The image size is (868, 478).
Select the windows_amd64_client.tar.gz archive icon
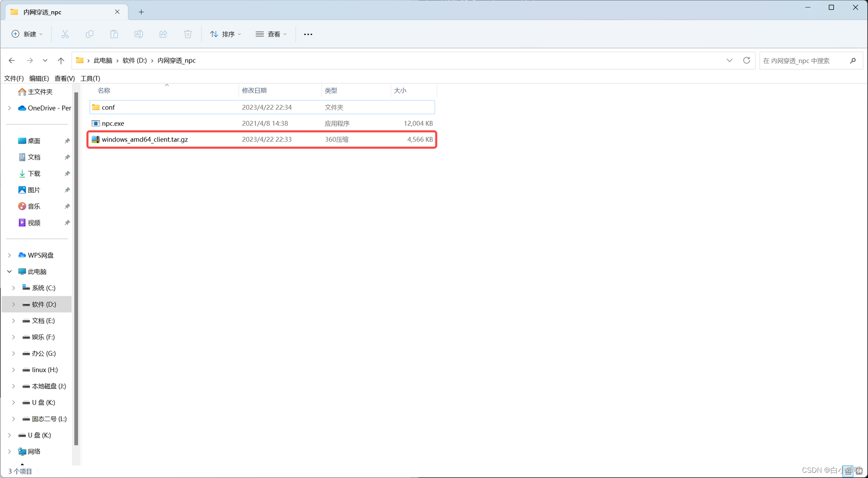pos(96,139)
